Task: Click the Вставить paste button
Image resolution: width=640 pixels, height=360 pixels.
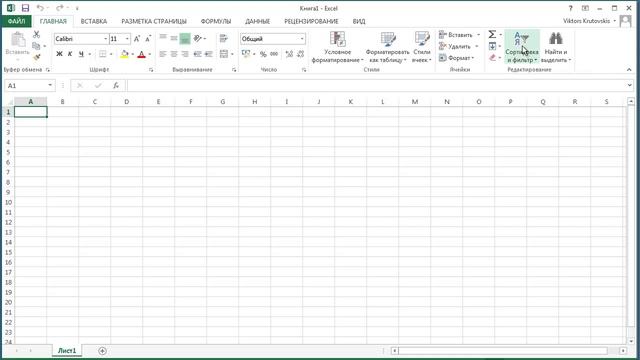Action: click(17, 46)
